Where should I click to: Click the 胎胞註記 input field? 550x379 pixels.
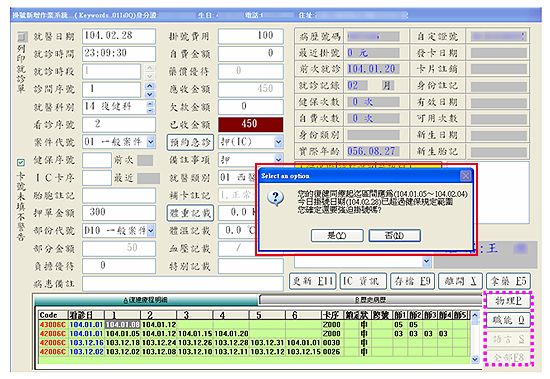pyautogui.click(x=119, y=195)
